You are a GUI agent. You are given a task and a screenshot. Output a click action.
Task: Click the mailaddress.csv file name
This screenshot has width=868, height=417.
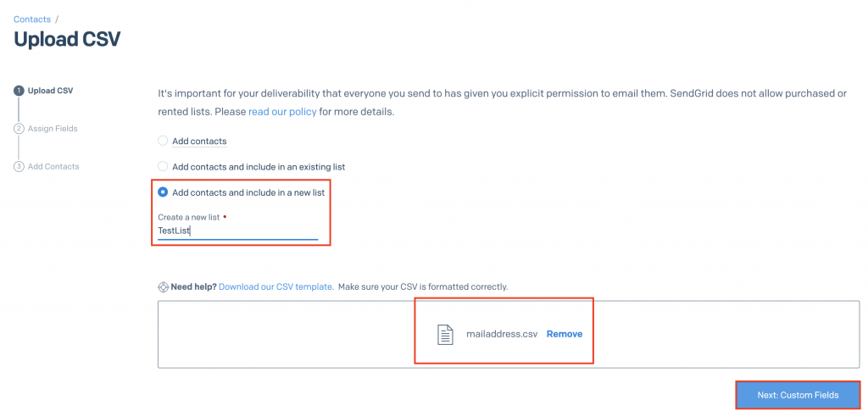pos(502,334)
